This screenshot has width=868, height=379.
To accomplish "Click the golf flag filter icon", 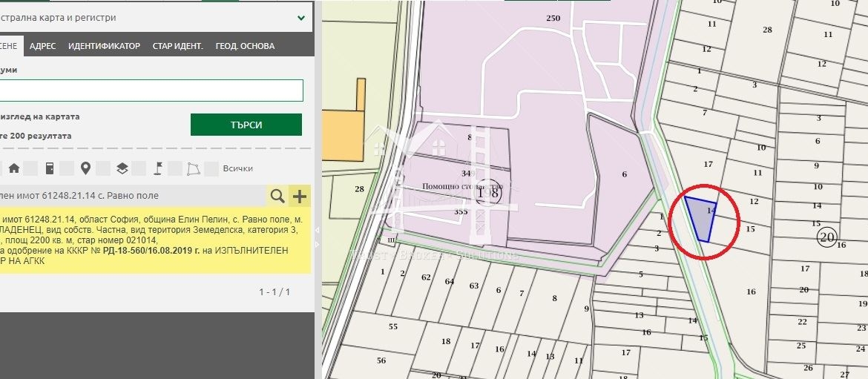I will tap(157, 168).
